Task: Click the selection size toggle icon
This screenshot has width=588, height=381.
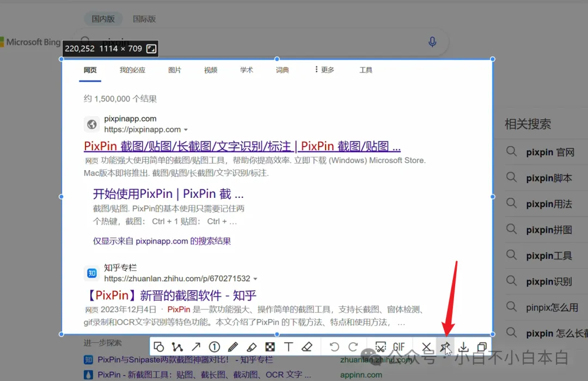Action: pyautogui.click(x=151, y=49)
